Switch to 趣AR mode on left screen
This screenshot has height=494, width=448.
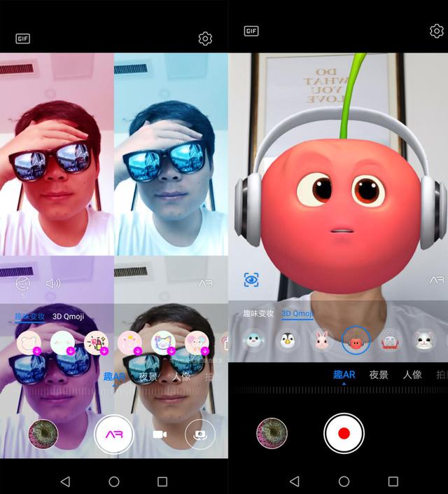pyautogui.click(x=114, y=376)
